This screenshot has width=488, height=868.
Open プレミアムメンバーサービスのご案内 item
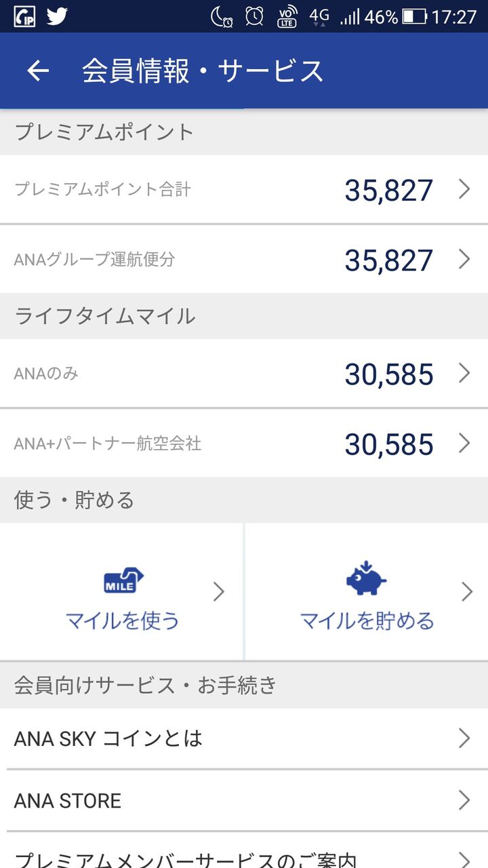point(244,858)
